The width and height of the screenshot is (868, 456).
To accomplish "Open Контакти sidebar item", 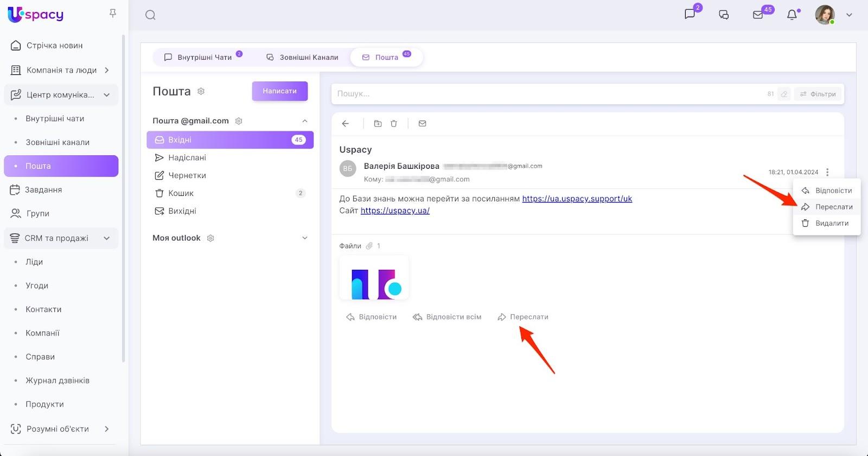I will (x=43, y=309).
